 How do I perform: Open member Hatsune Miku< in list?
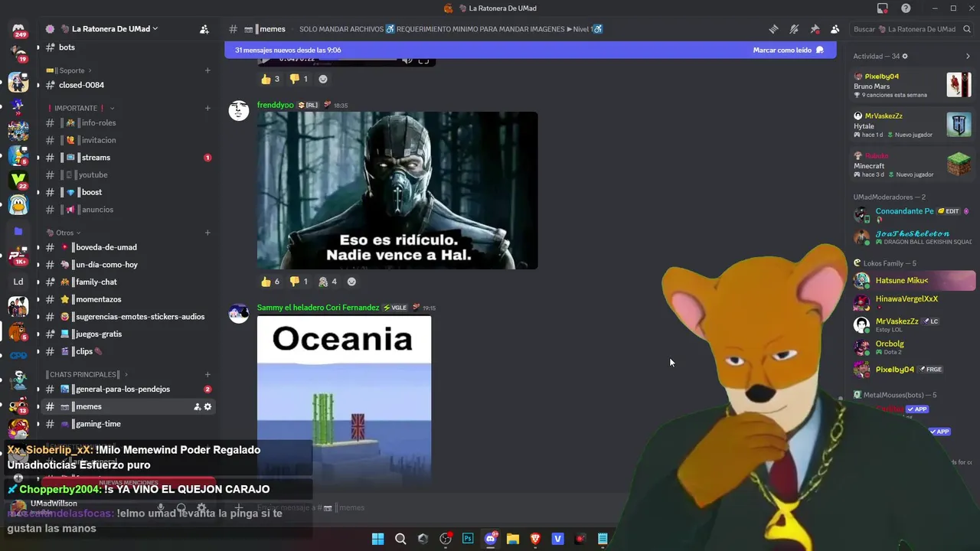tap(914, 281)
